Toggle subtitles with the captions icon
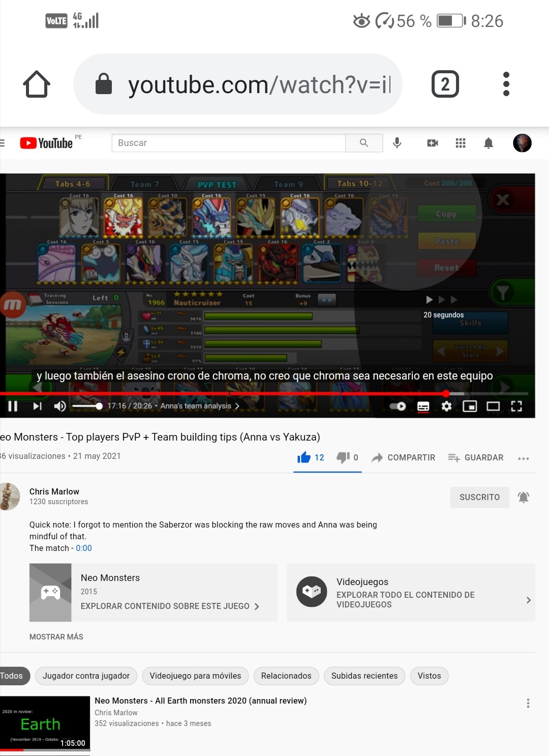 coord(423,406)
